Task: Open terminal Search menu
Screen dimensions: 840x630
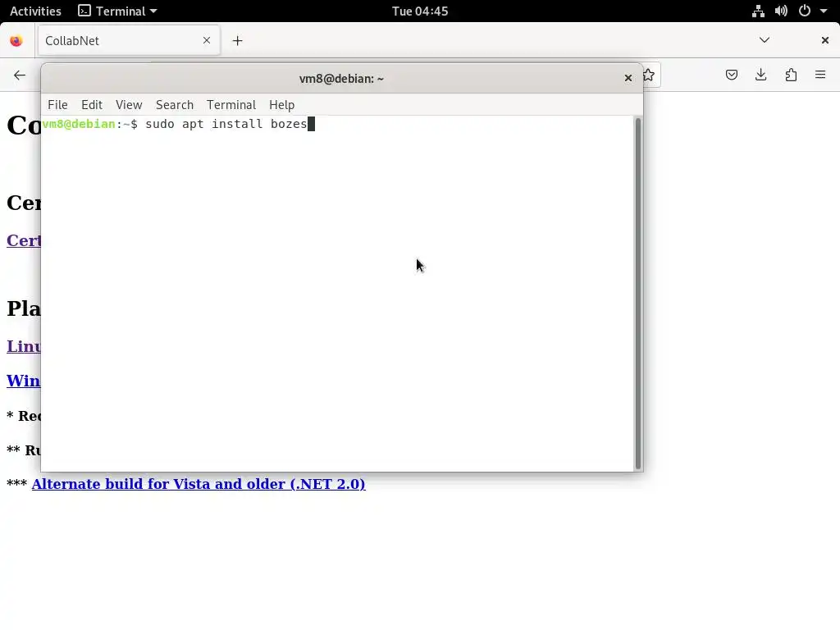Action: (x=174, y=105)
